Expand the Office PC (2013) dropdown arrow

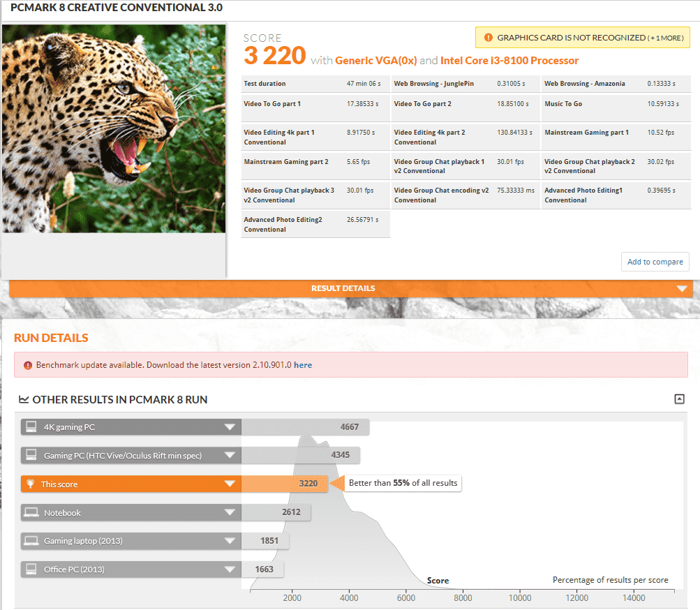[229, 570]
